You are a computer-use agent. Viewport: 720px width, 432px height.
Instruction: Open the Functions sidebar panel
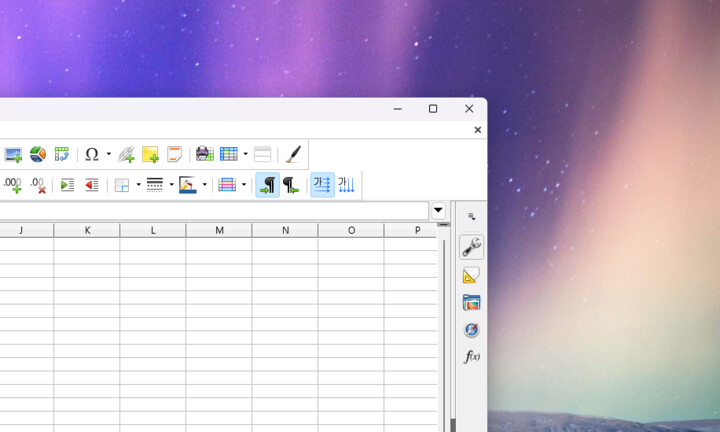[471, 357]
